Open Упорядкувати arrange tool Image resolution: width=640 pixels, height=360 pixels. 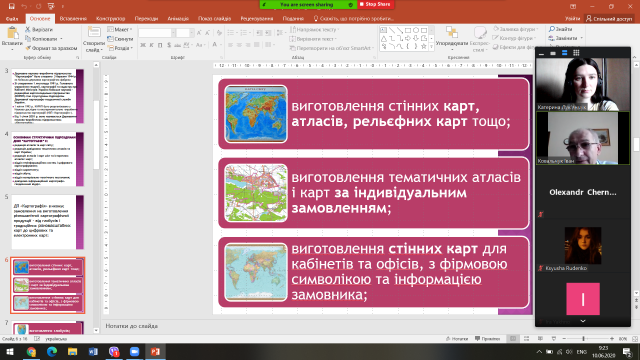click(452, 37)
